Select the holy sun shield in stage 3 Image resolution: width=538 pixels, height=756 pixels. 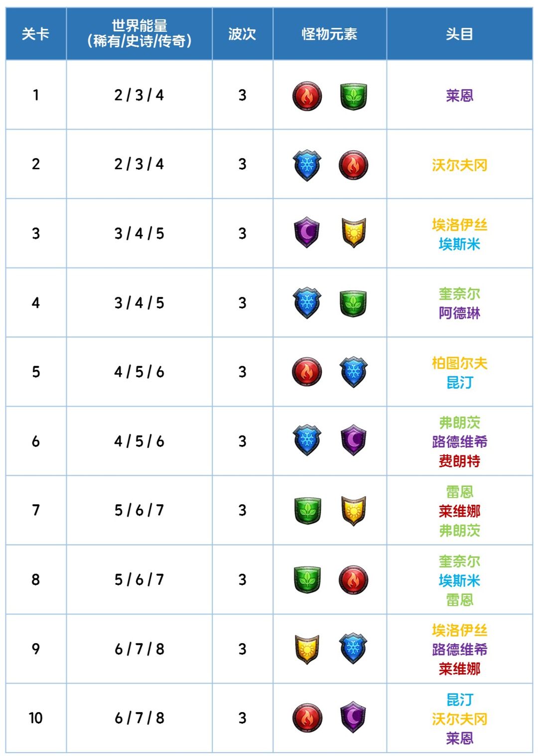coord(354,232)
